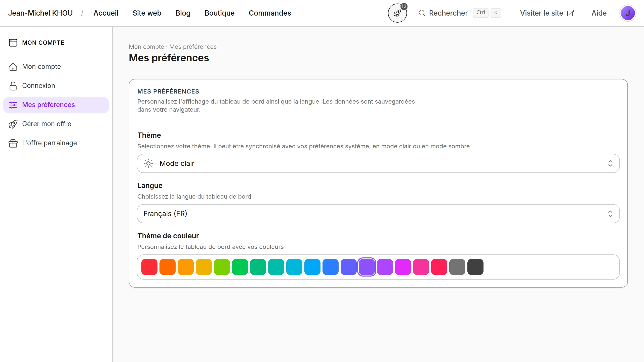Click the sliders Mes préférences icon

[13, 105]
